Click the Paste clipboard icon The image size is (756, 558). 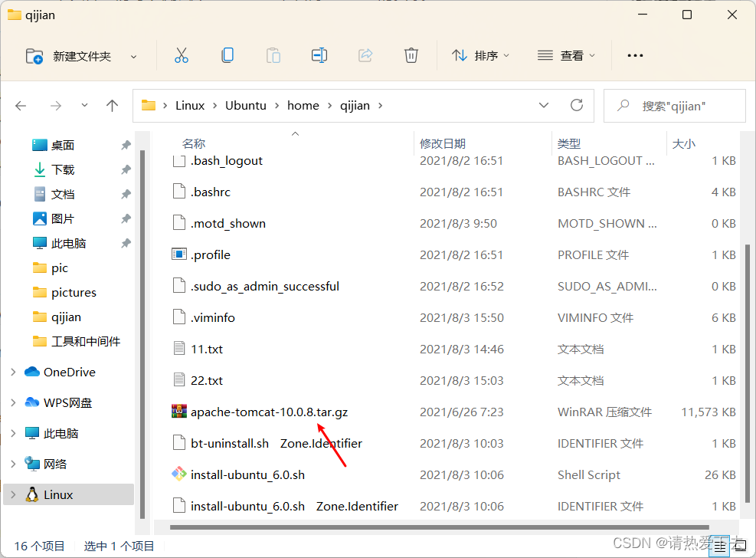pyautogui.click(x=273, y=55)
